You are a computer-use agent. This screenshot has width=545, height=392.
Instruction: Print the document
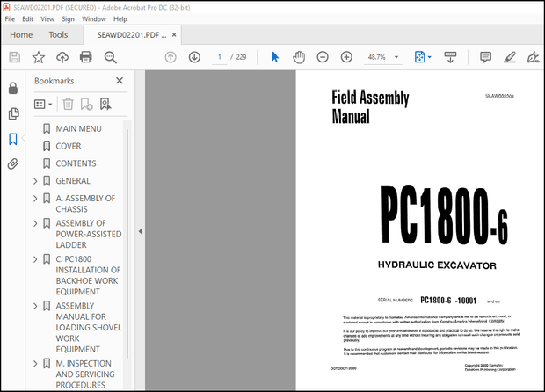click(x=86, y=57)
